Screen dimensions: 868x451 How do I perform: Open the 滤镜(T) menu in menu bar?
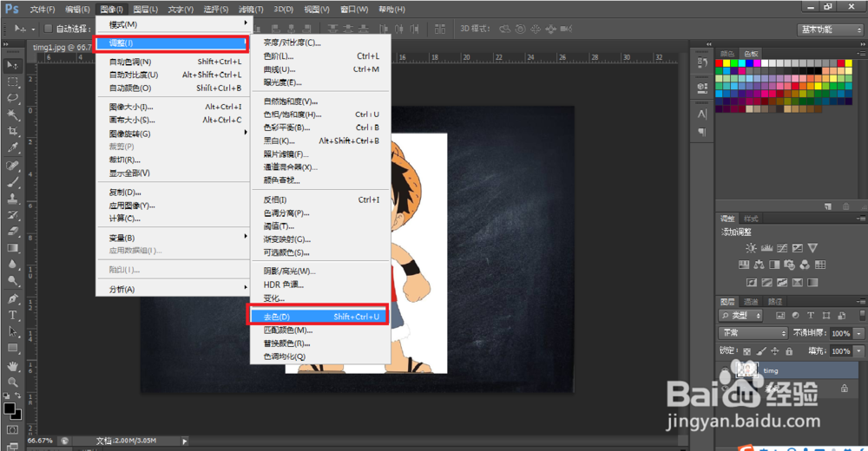tap(251, 10)
